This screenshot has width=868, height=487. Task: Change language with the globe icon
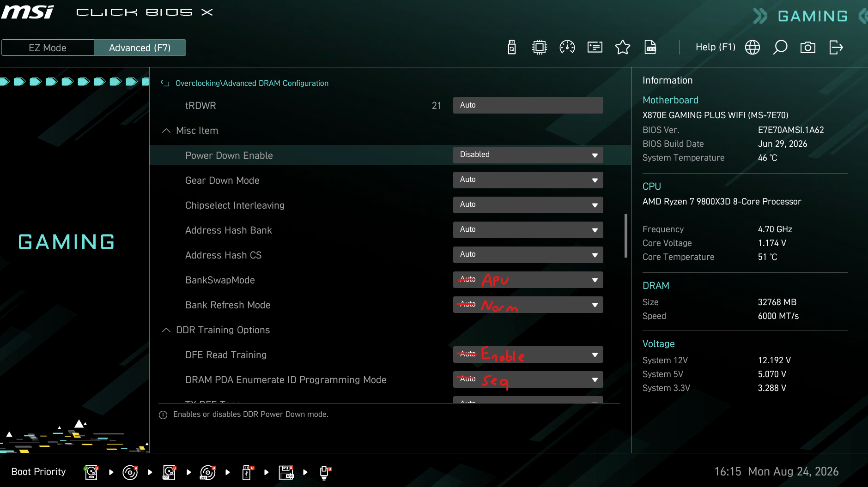(x=753, y=47)
